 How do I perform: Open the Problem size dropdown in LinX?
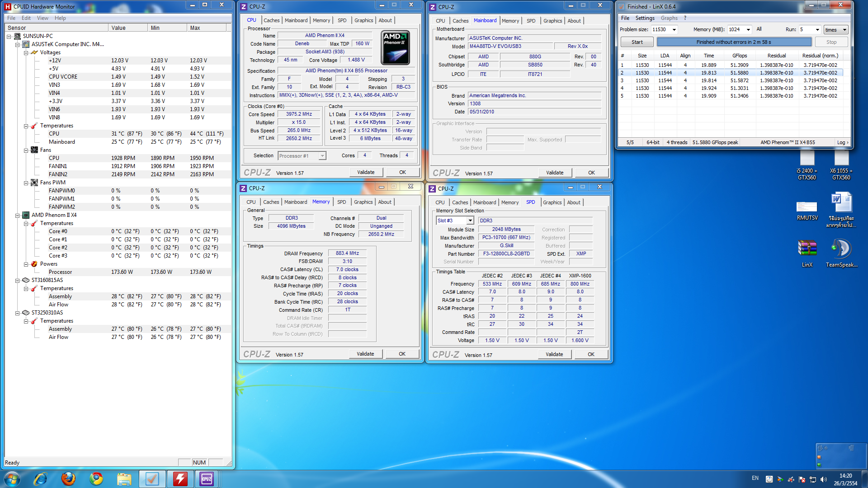click(674, 30)
